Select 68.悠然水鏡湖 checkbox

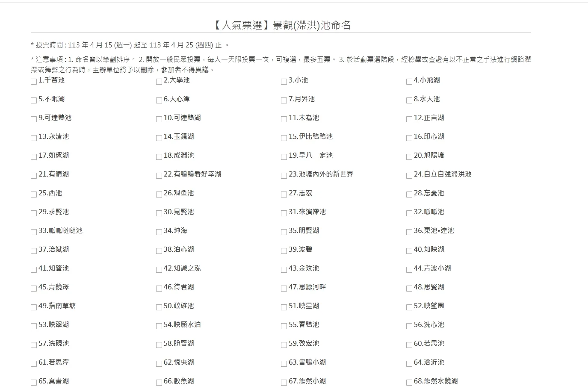pyautogui.click(x=409, y=383)
